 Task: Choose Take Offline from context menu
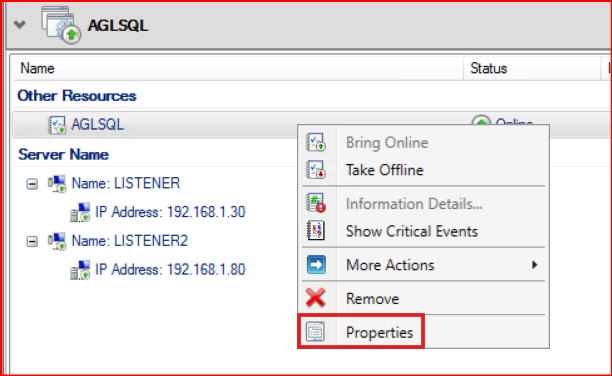(384, 170)
